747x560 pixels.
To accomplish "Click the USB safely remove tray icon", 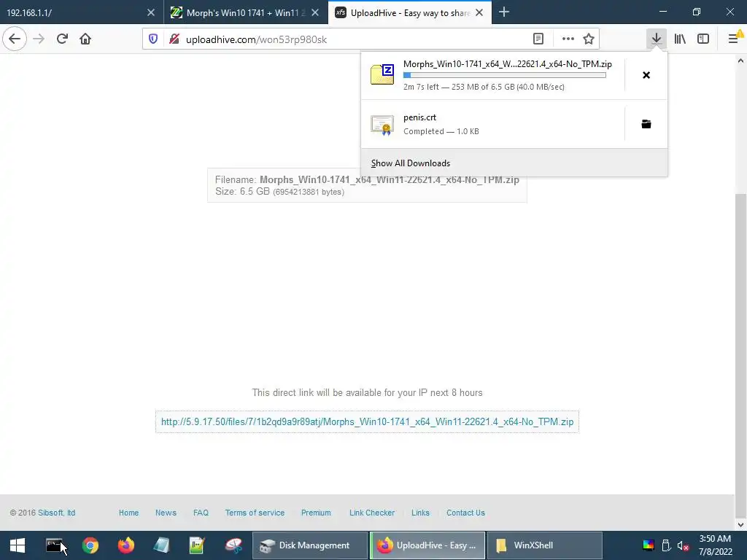I will (666, 545).
